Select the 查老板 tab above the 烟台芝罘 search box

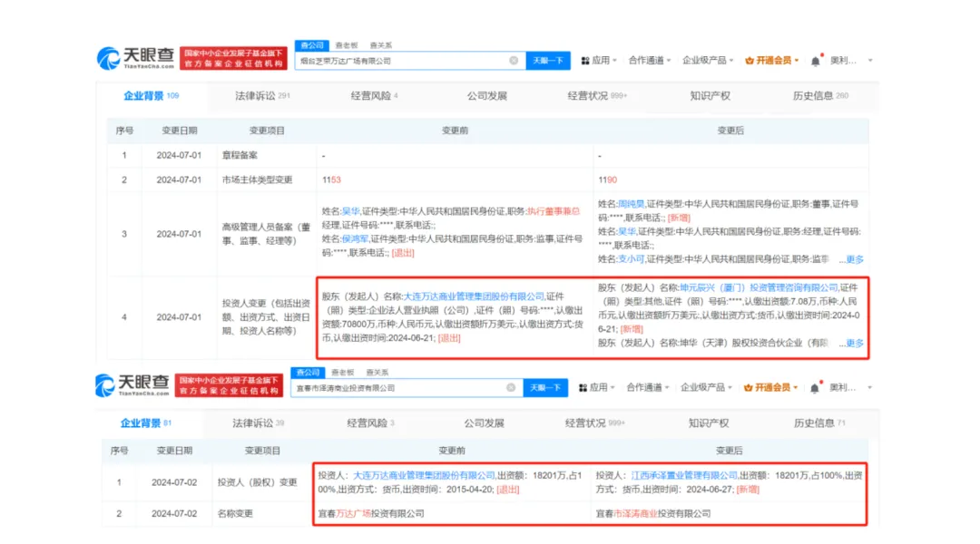click(x=347, y=45)
